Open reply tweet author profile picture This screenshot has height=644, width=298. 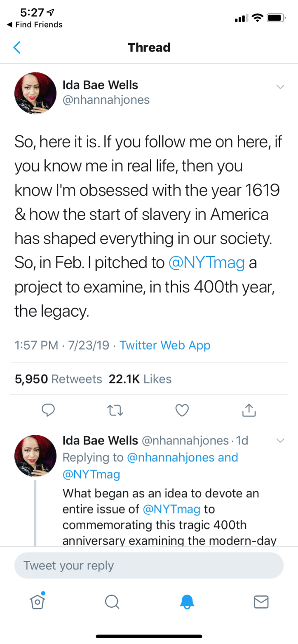(35, 455)
